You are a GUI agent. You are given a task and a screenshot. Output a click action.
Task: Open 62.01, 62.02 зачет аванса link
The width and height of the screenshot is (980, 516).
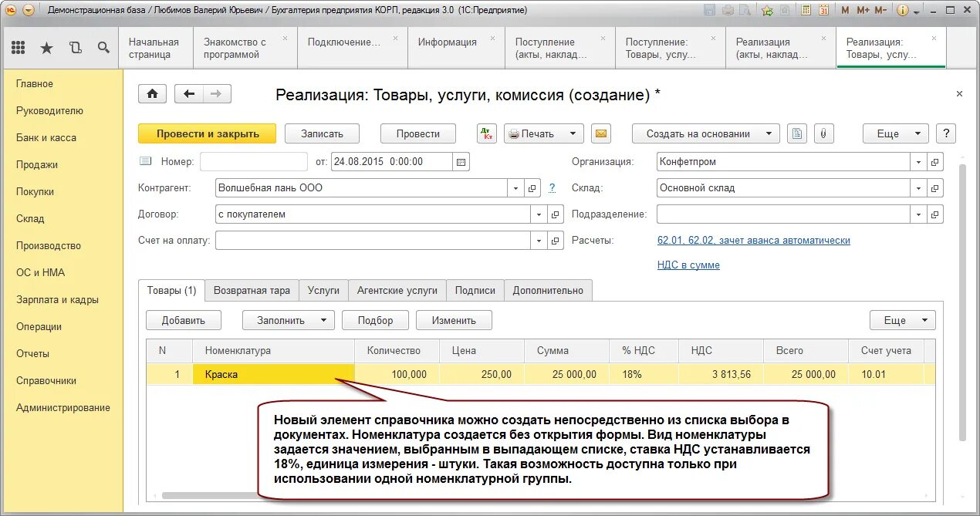click(x=753, y=240)
